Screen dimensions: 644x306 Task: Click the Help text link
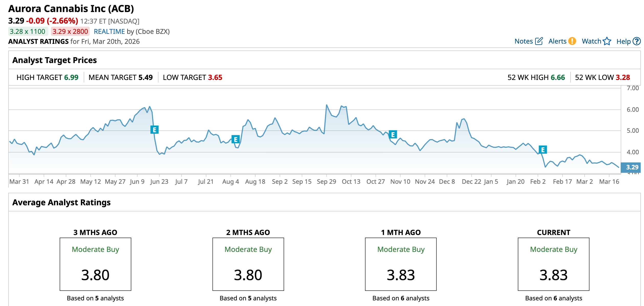click(623, 42)
